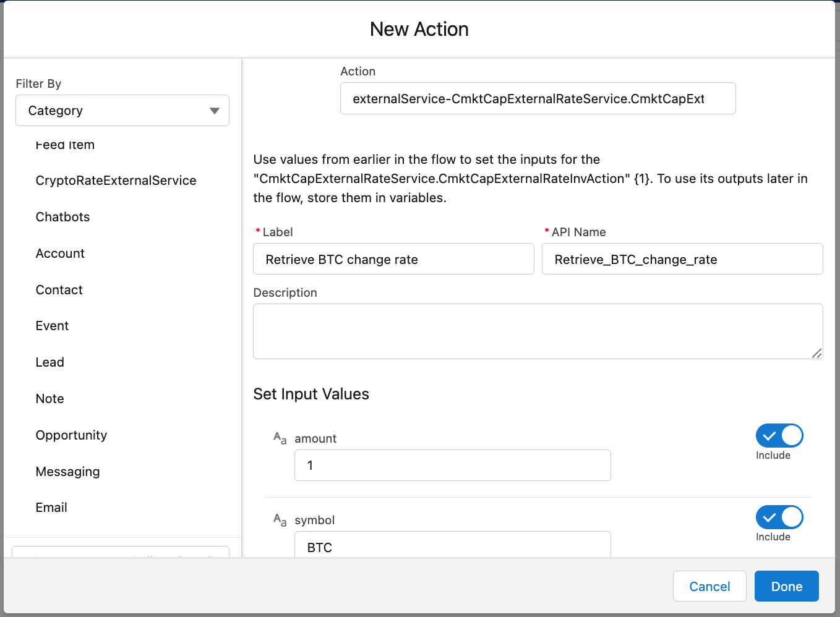Choose the Account category
The image size is (840, 617).
point(60,253)
